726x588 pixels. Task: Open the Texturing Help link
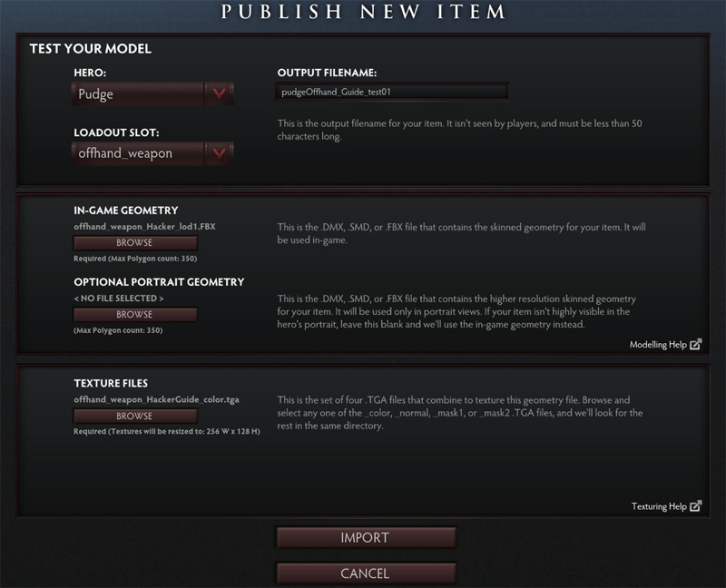[659, 506]
